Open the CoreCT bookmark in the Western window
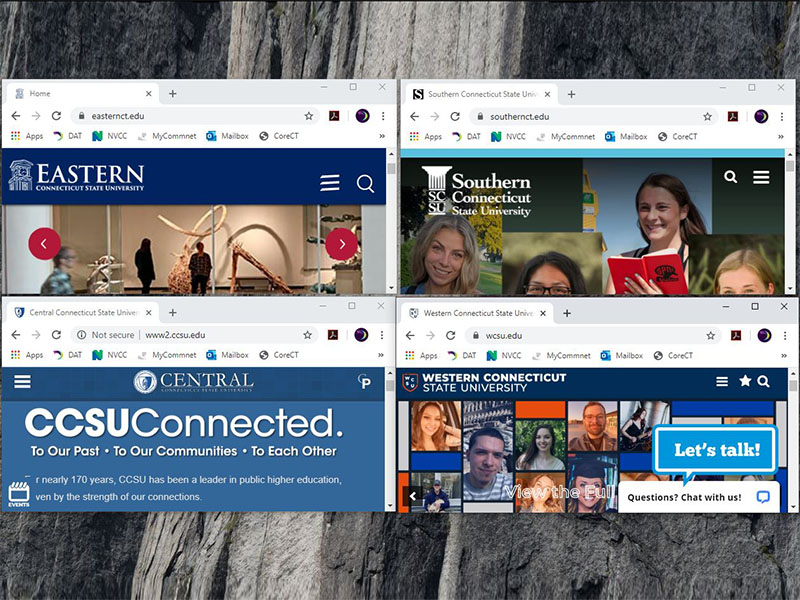Screen dimensions: 800x600 [x=673, y=355]
